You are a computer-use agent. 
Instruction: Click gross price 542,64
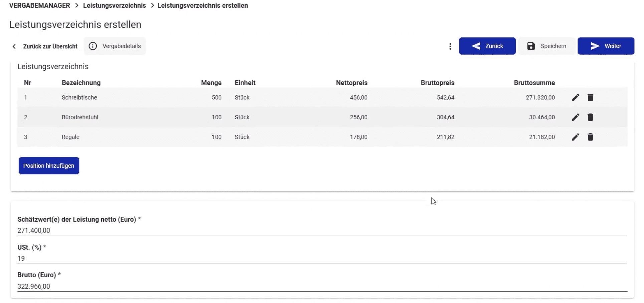point(445,97)
